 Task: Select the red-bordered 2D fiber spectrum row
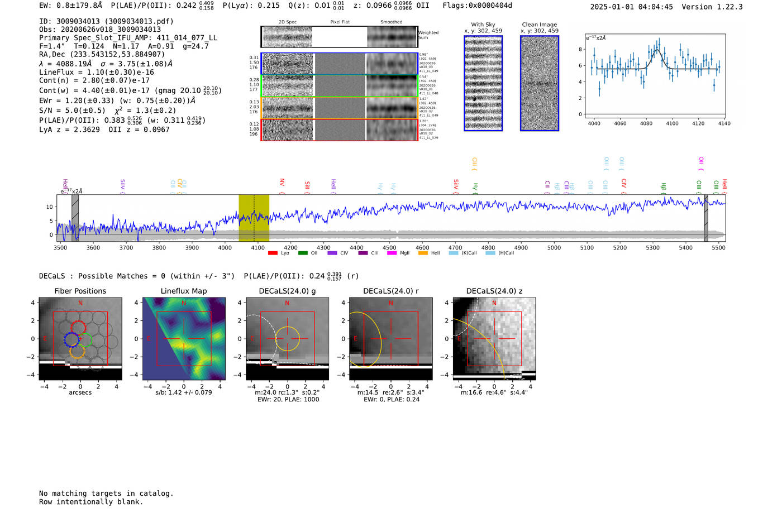tap(340, 130)
